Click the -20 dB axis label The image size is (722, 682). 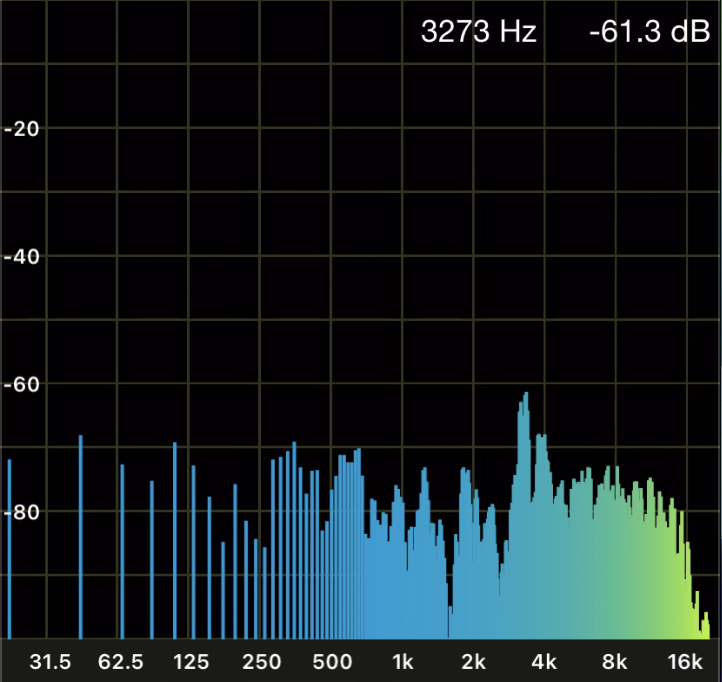pos(22,129)
